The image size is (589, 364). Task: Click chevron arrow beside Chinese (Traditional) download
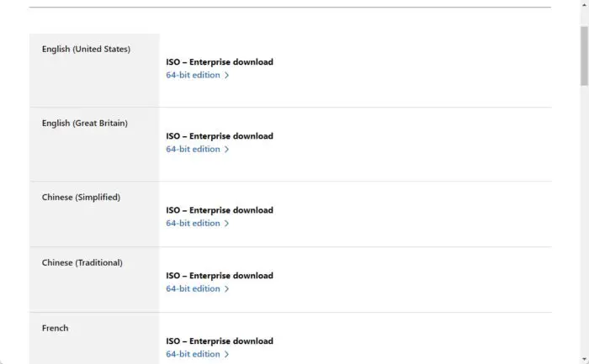click(226, 289)
